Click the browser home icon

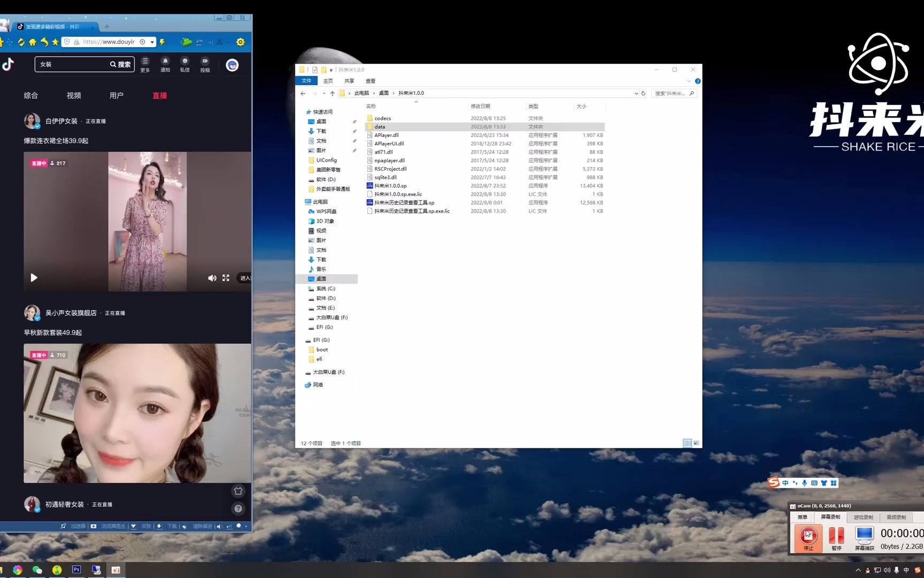(x=33, y=42)
